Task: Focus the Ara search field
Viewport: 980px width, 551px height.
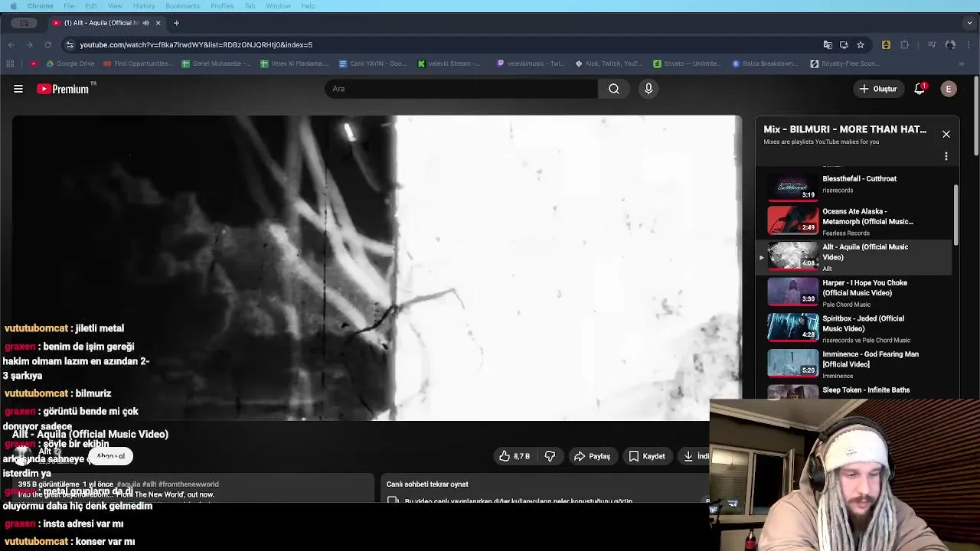Action: pos(461,89)
